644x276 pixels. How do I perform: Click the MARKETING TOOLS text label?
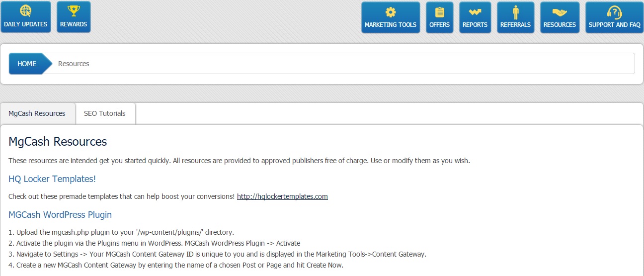tap(391, 25)
